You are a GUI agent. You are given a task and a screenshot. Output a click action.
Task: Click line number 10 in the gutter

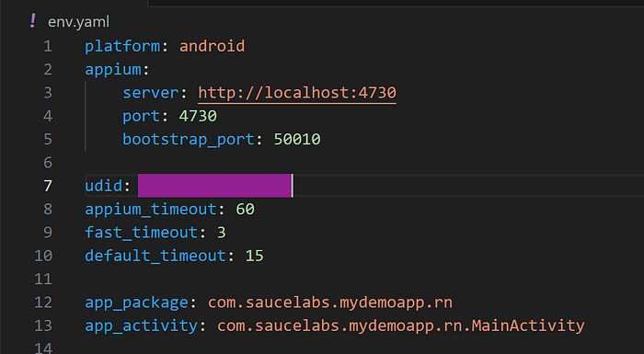pyautogui.click(x=43, y=256)
